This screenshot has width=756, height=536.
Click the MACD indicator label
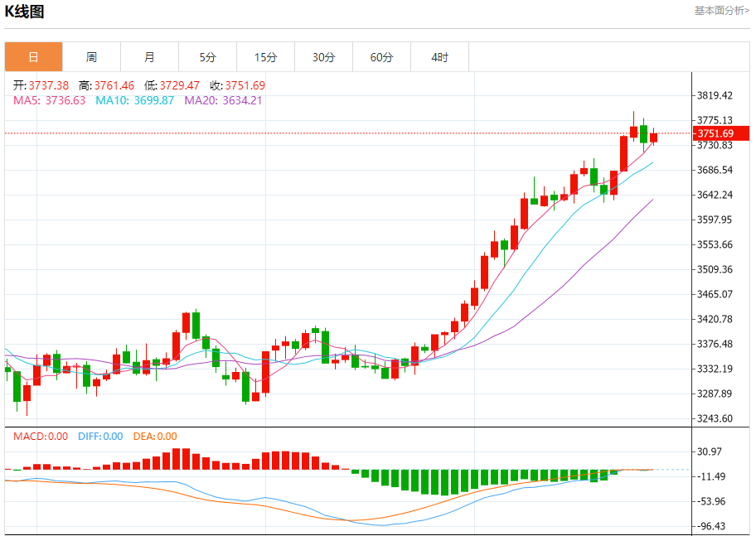[40, 437]
